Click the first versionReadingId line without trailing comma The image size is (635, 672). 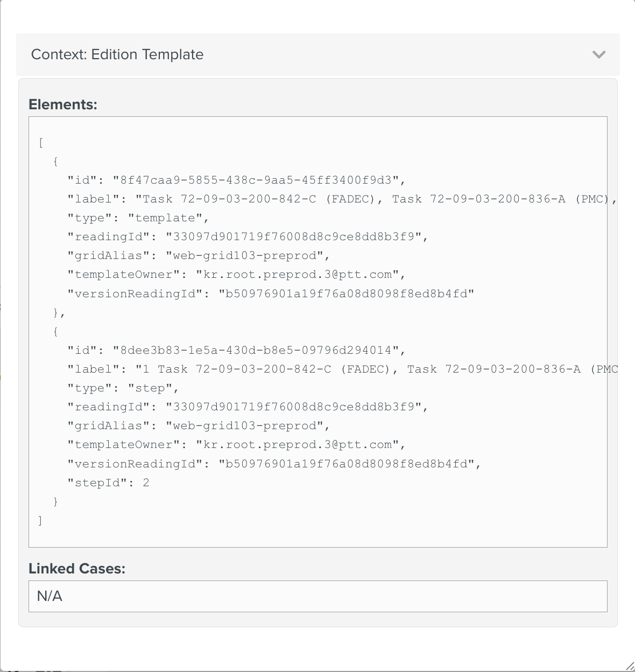tap(271, 293)
